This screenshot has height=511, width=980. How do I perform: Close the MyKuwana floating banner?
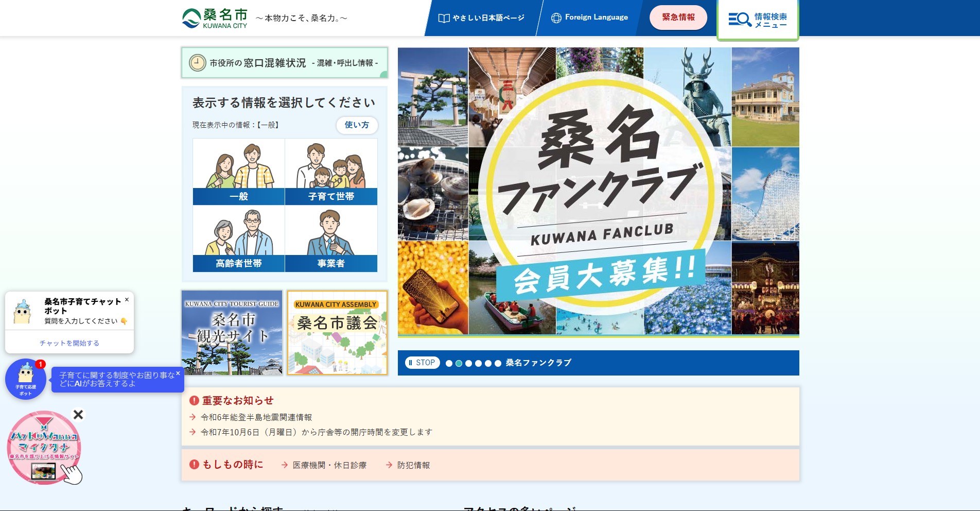pyautogui.click(x=78, y=414)
